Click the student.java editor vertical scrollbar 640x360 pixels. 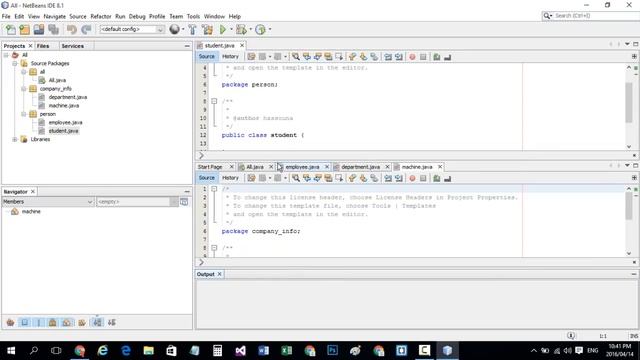[x=629, y=103]
